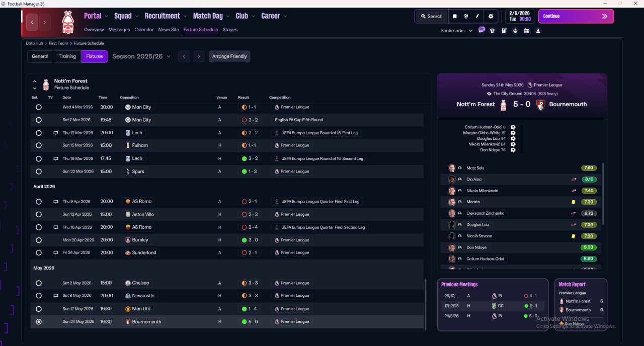Open the Career dropdown menu
644x346 pixels.
tap(274, 16)
